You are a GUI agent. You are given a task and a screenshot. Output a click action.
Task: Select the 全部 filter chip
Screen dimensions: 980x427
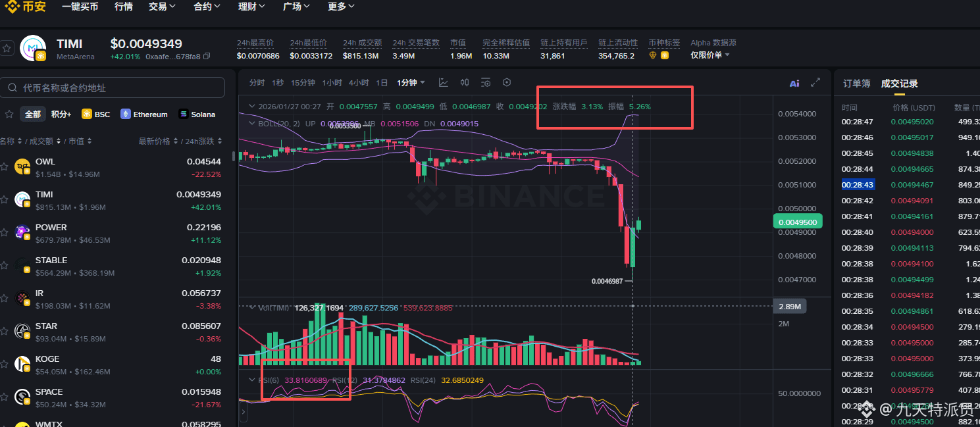tap(33, 114)
